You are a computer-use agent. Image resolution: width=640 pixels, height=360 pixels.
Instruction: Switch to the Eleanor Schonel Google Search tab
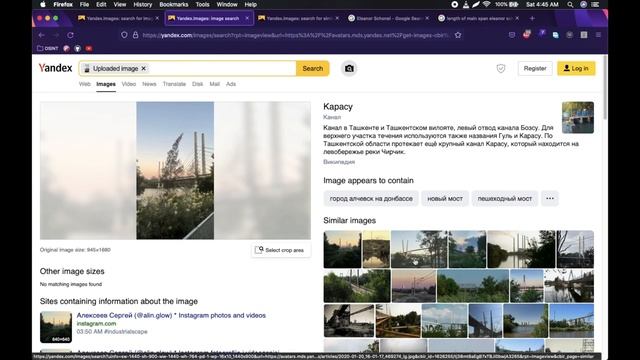point(388,18)
